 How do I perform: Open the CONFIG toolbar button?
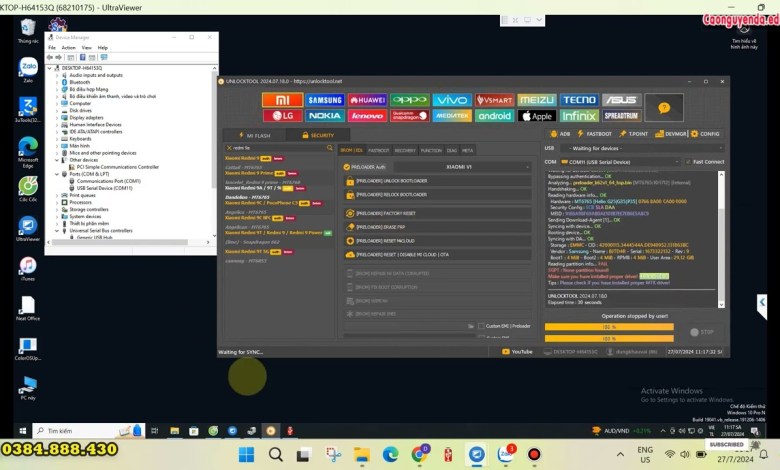pos(705,134)
